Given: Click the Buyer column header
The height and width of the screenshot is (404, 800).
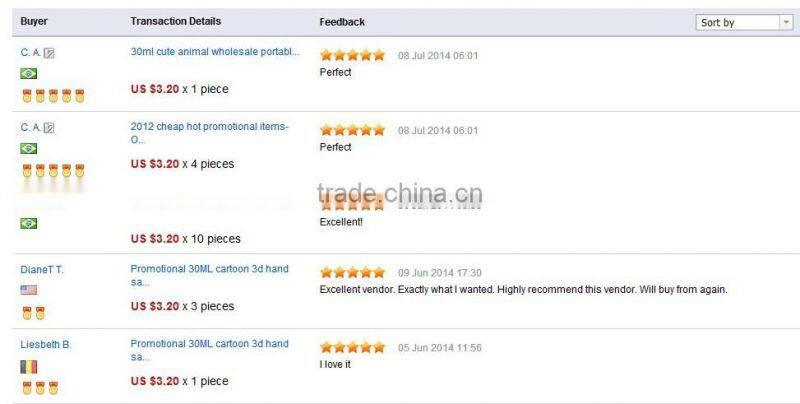Looking at the screenshot, I should coord(34,21).
